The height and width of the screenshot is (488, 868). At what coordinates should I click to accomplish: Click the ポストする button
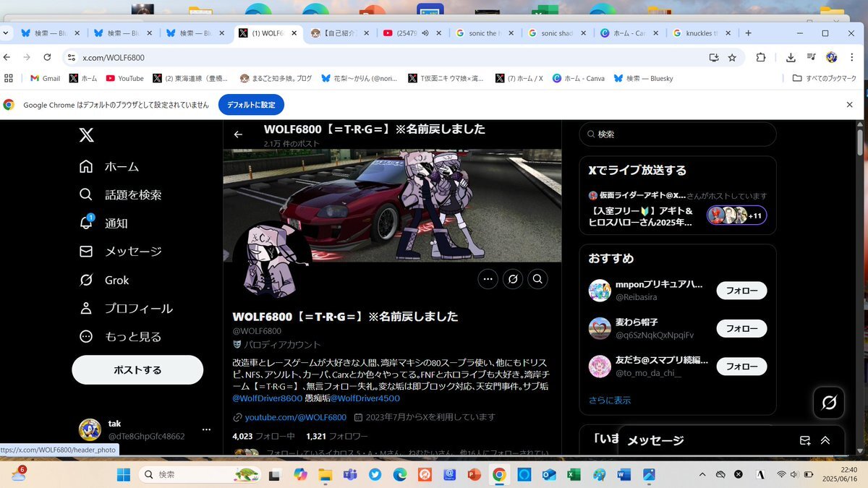pyautogui.click(x=137, y=369)
